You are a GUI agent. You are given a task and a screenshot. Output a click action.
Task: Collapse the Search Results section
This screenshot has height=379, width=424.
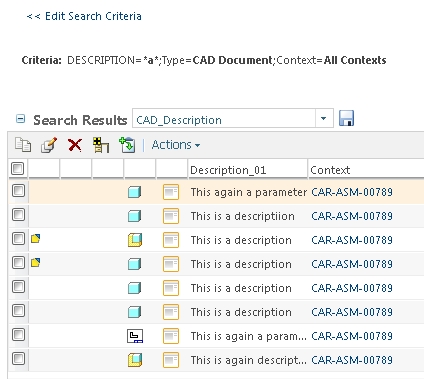(20, 119)
